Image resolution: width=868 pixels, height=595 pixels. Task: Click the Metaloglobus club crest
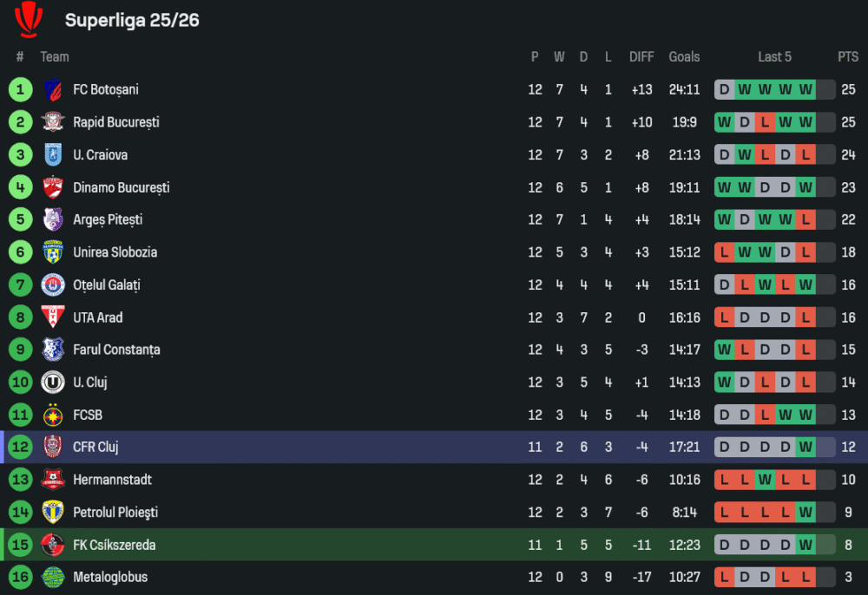click(x=53, y=577)
